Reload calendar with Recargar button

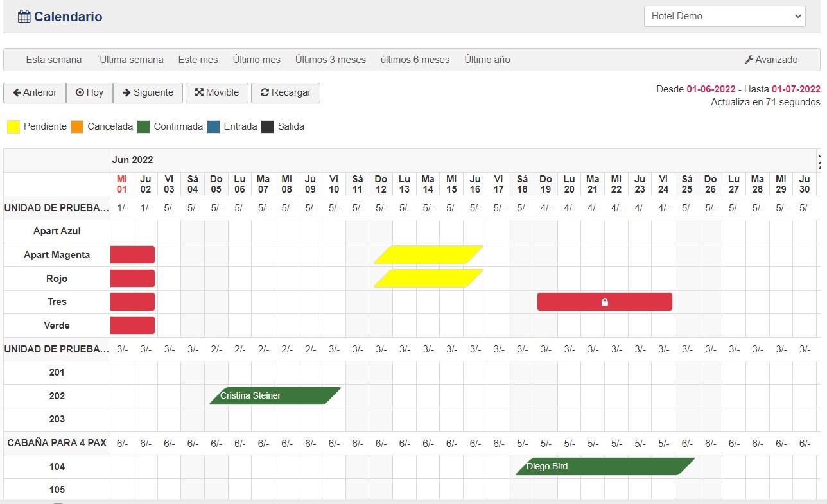pos(285,92)
